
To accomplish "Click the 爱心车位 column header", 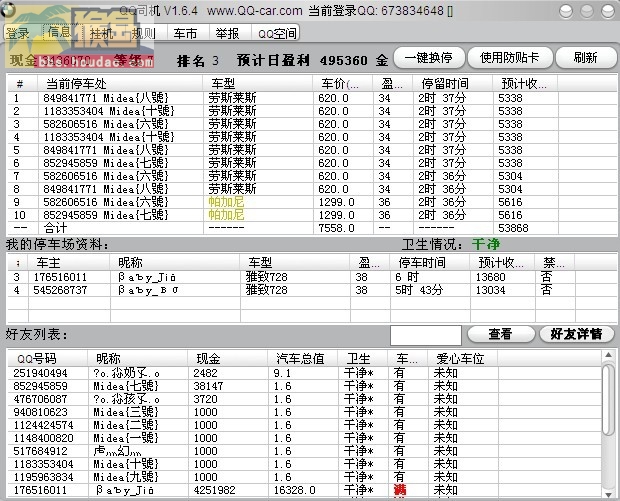I will point(463,359).
